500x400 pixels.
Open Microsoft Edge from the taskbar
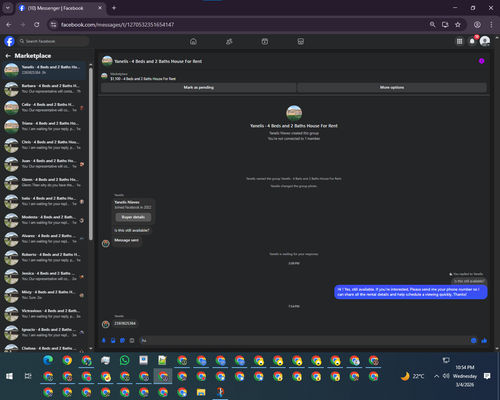(48, 360)
